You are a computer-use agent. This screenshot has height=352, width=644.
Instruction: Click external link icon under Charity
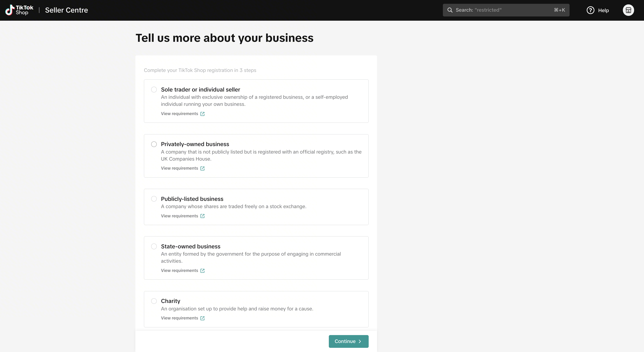(202, 318)
